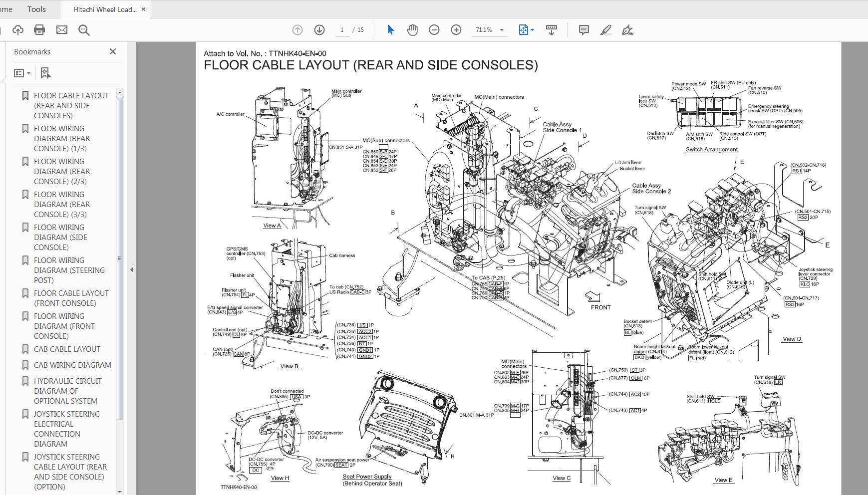
Task: Select the Hand tool
Action: pyautogui.click(x=412, y=29)
